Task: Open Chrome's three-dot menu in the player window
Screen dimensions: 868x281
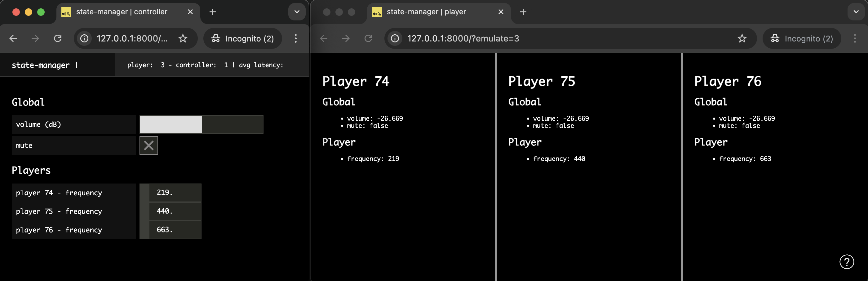Action: coord(855,38)
